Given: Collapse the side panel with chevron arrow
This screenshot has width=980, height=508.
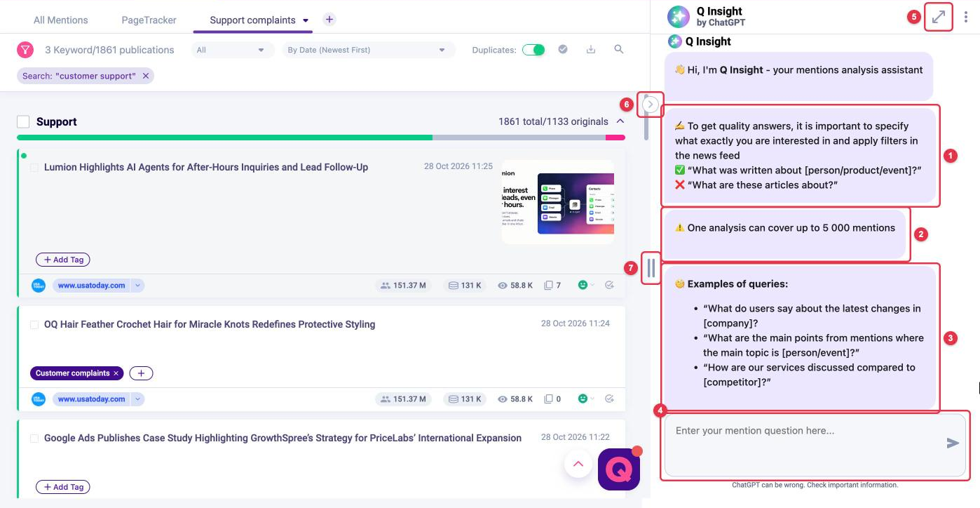Looking at the screenshot, I should pyautogui.click(x=651, y=105).
